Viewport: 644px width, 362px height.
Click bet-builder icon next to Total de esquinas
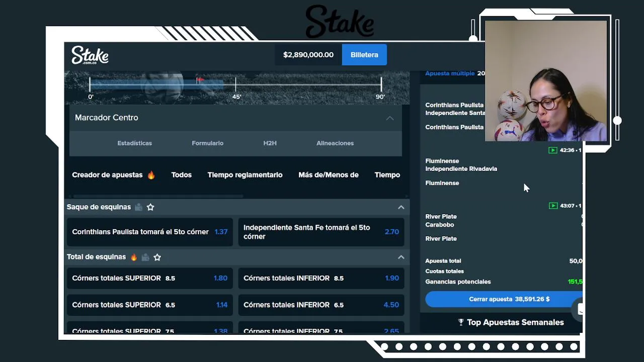click(145, 257)
